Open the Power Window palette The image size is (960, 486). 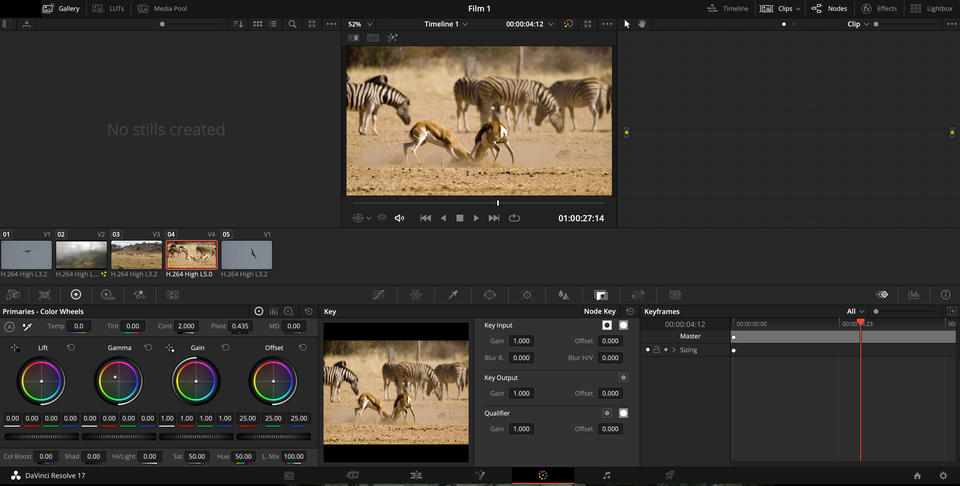coord(490,295)
